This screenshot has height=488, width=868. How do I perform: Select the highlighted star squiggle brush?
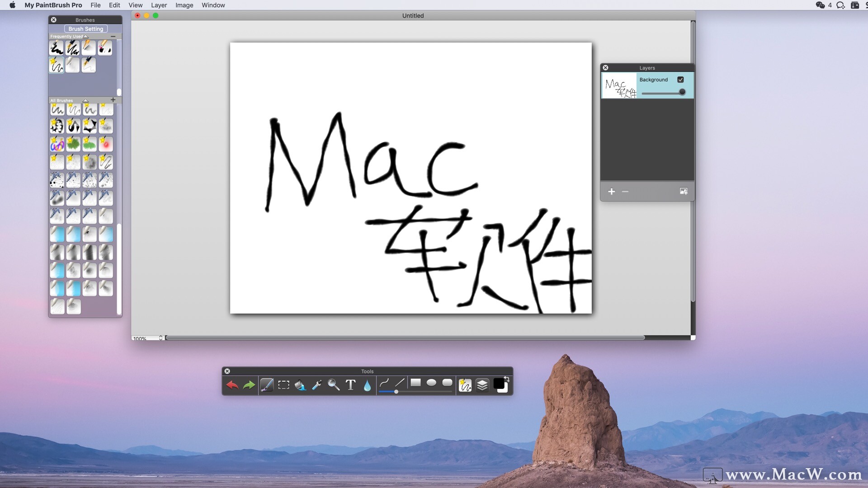[57, 65]
